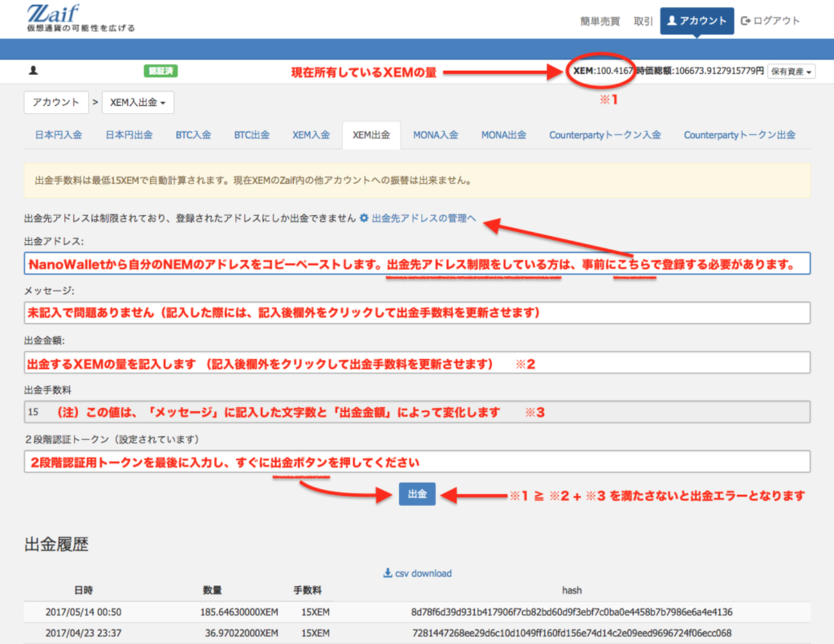Image resolution: width=834 pixels, height=644 pixels.
Task: Click the 出金履歴 heading
Action: tap(56, 545)
